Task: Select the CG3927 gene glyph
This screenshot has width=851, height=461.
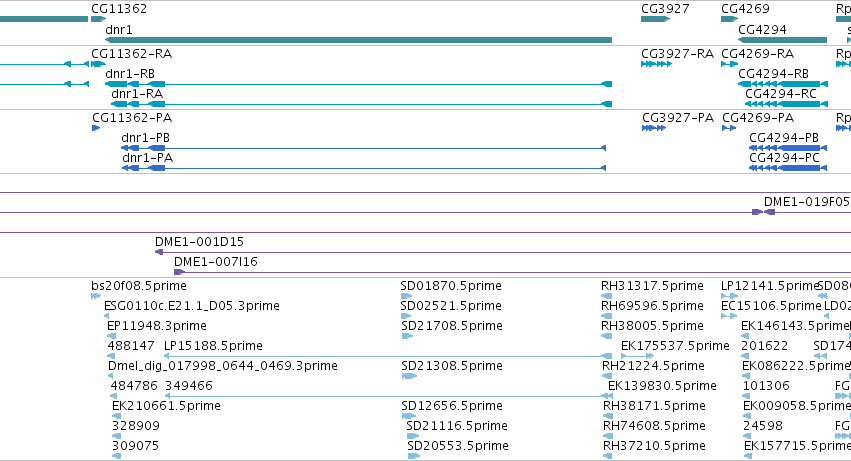Action: click(x=655, y=19)
